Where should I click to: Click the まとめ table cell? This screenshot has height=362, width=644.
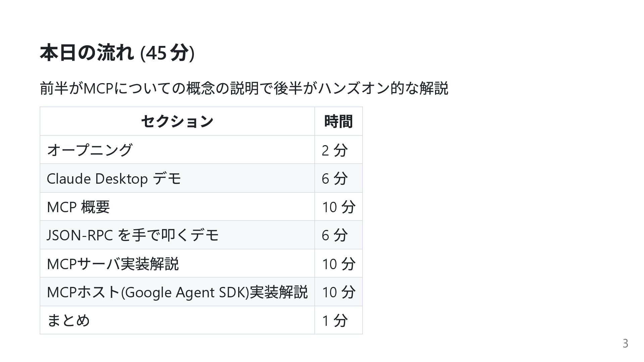(x=68, y=320)
